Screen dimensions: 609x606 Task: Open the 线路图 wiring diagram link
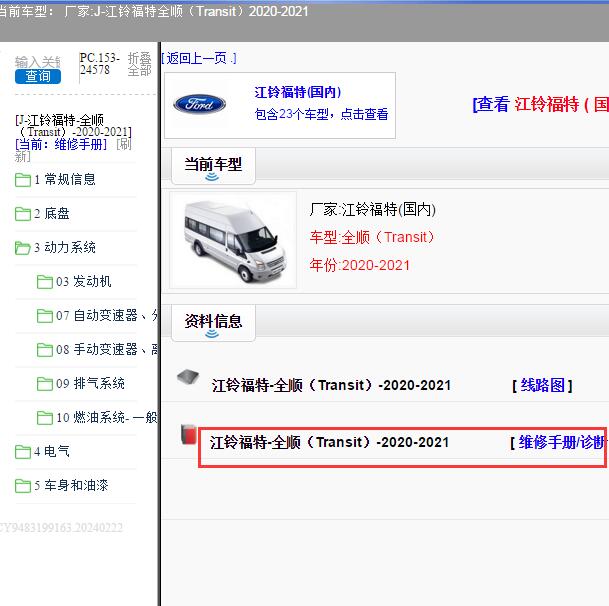pyautogui.click(x=543, y=386)
